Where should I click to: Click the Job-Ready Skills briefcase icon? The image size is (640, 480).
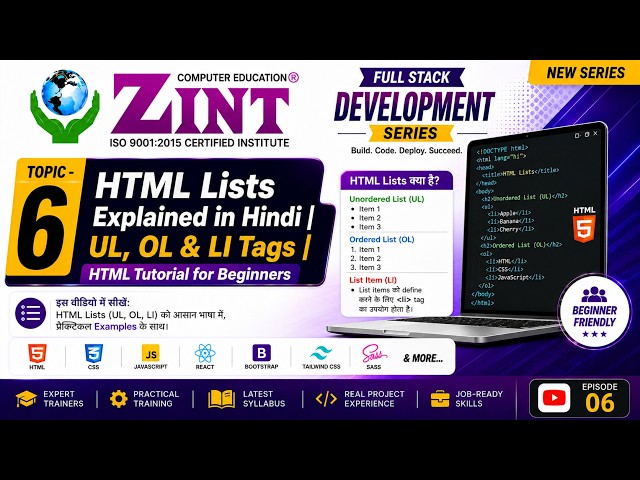440,399
